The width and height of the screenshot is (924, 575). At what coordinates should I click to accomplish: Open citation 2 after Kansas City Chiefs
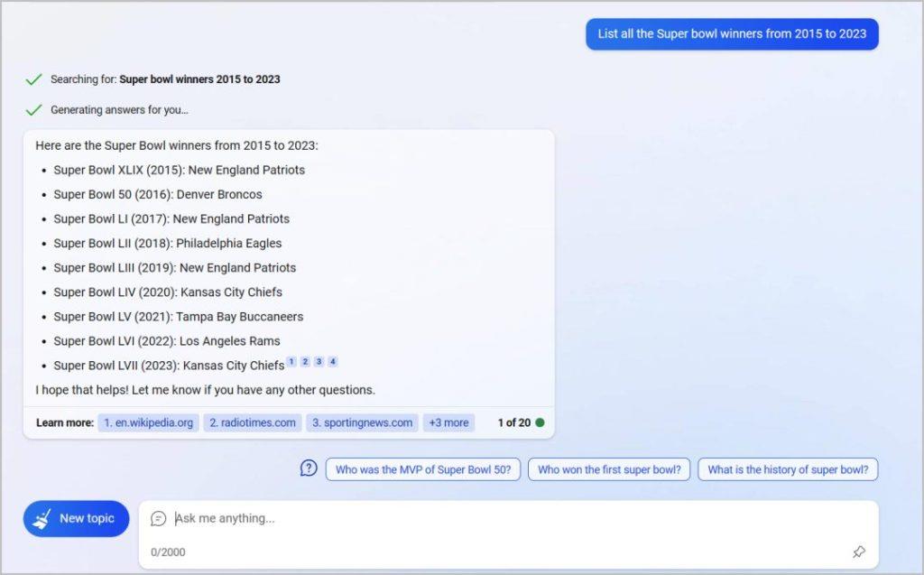[305, 361]
